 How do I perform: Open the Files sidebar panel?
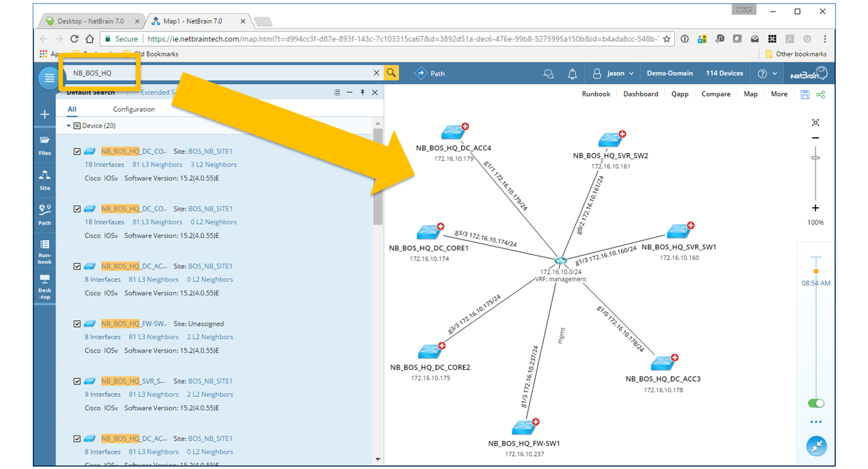[45, 145]
